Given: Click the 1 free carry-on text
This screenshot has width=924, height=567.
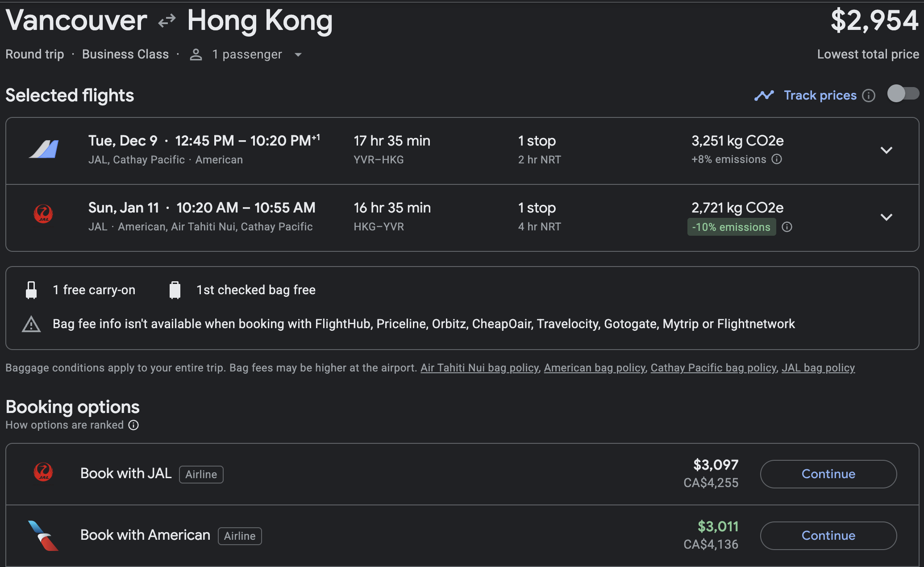Looking at the screenshot, I should click(x=94, y=290).
